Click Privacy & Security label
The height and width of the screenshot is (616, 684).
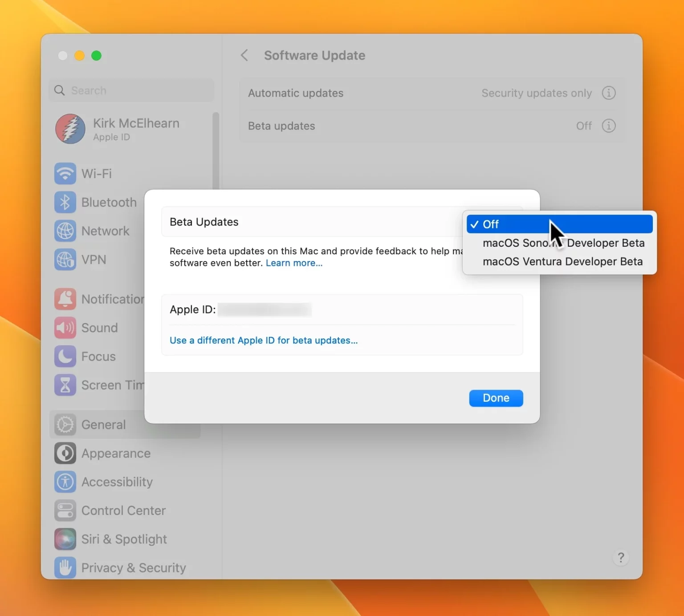tap(134, 568)
